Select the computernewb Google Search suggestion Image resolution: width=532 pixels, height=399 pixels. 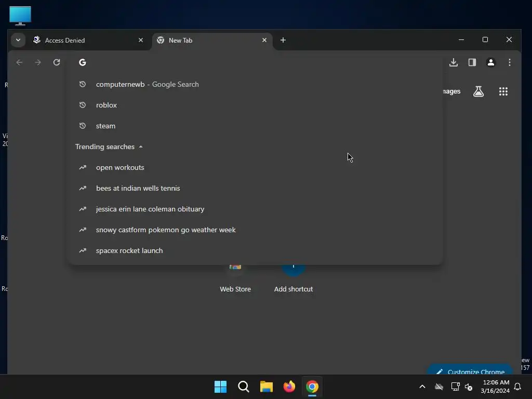point(256,84)
